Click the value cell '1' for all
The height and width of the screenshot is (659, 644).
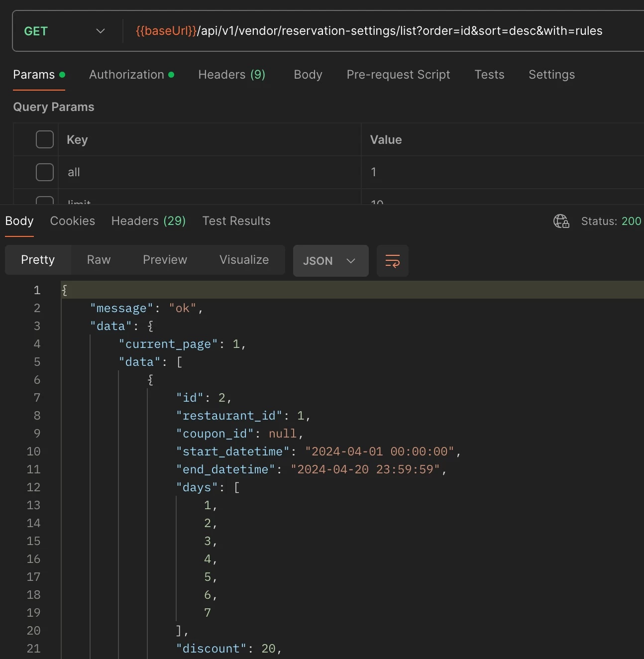[x=503, y=172]
